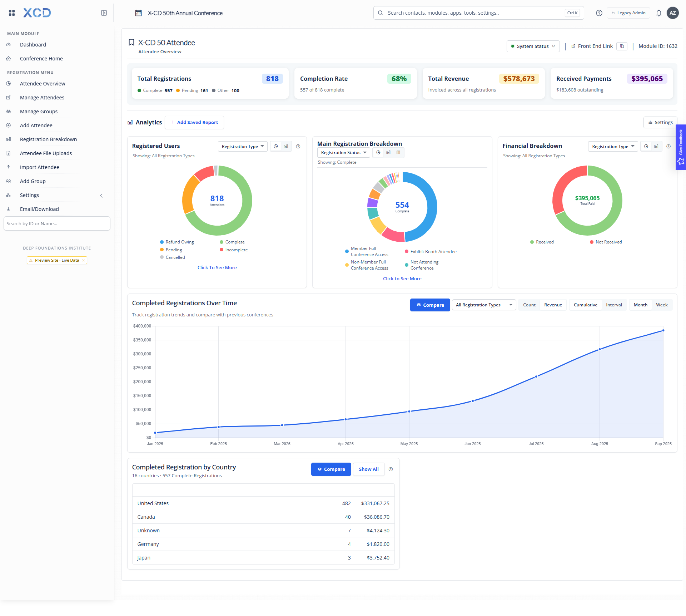
Task: Switch Registered Users chart to bar view
Action: [x=286, y=146]
